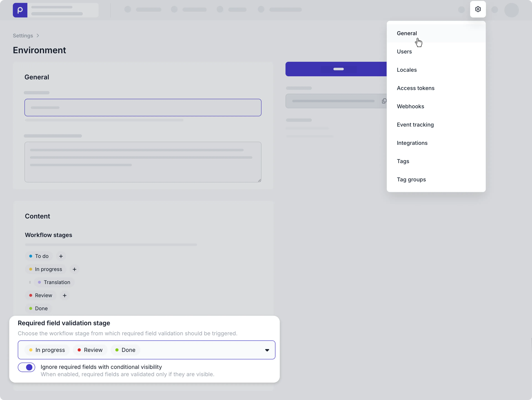Choose Tag groups in the settings menu
Screen dimensions: 532x400
[411, 179]
